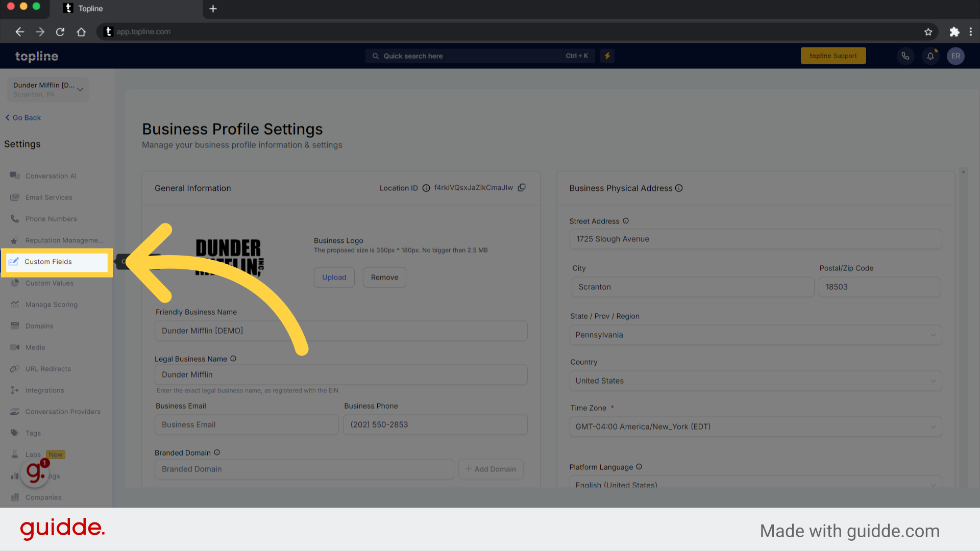The height and width of the screenshot is (551, 980).
Task: Click the Custom Values icon
Action: (x=15, y=283)
